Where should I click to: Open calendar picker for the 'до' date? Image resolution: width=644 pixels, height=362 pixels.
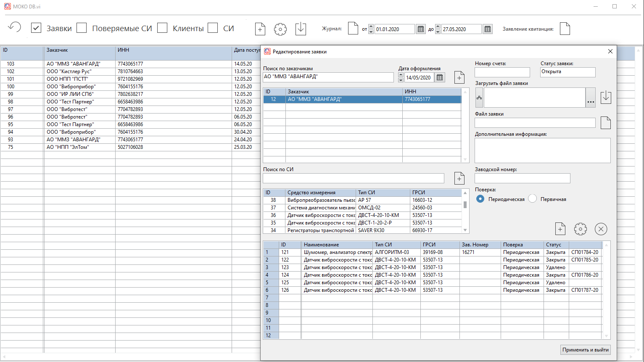pyautogui.click(x=487, y=29)
